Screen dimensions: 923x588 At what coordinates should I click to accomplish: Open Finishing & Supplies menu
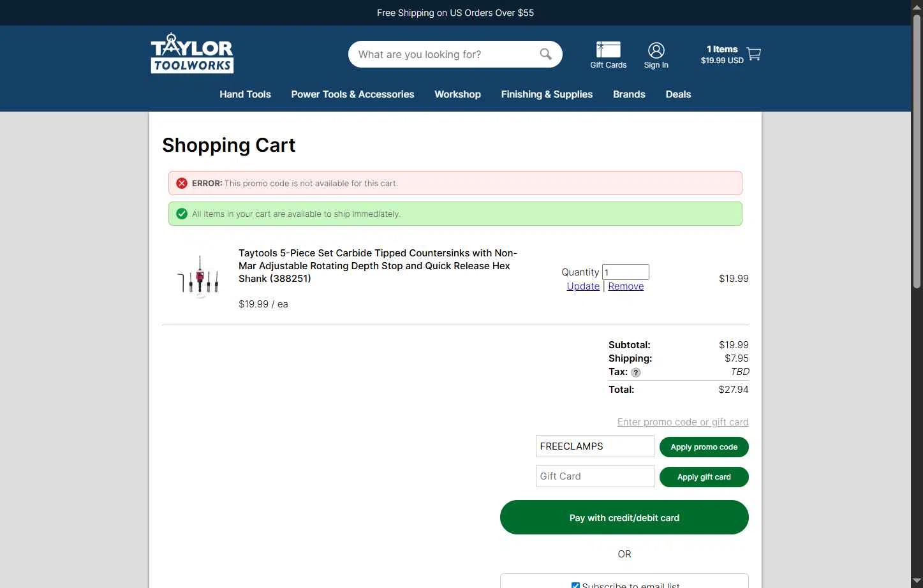(547, 94)
